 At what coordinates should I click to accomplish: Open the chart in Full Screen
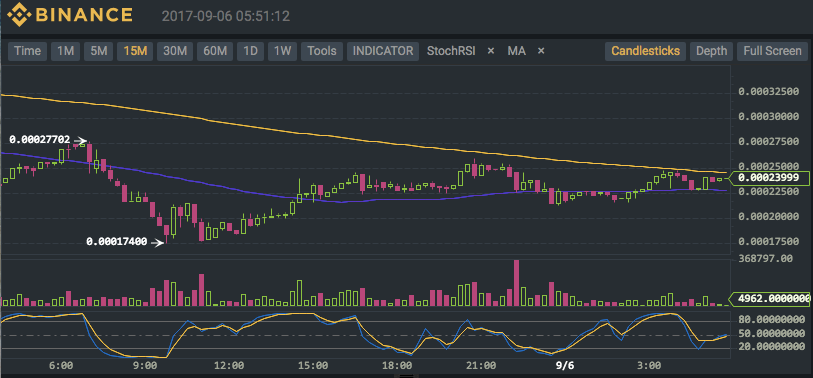(x=773, y=51)
